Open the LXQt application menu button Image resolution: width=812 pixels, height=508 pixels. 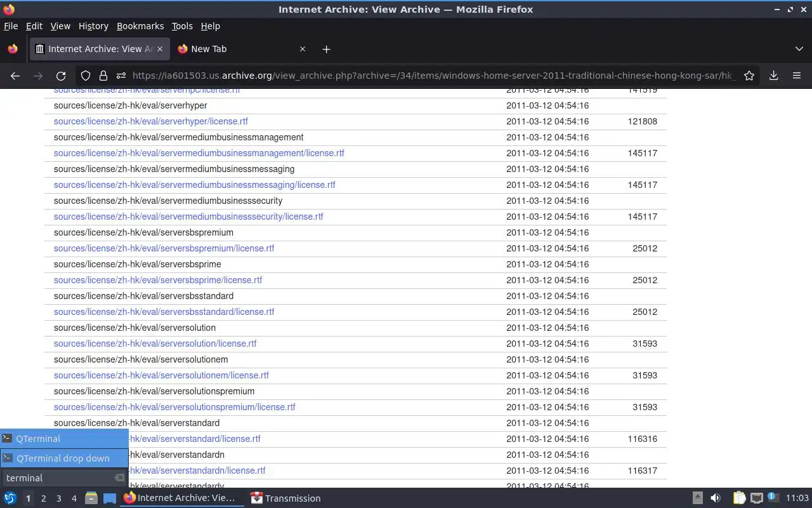coord(10,498)
